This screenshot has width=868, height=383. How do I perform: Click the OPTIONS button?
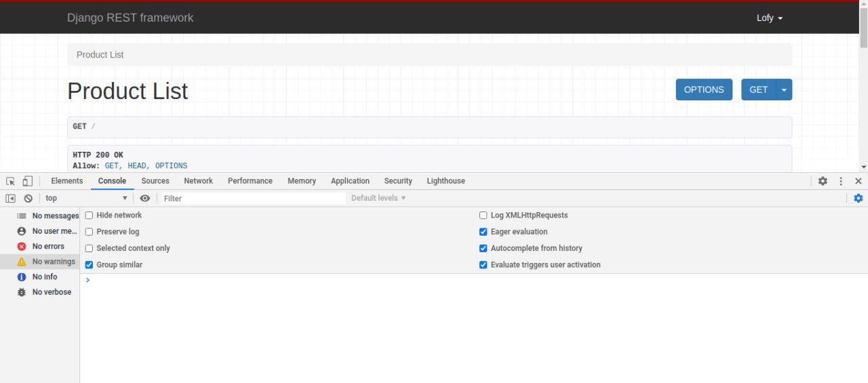coord(704,89)
